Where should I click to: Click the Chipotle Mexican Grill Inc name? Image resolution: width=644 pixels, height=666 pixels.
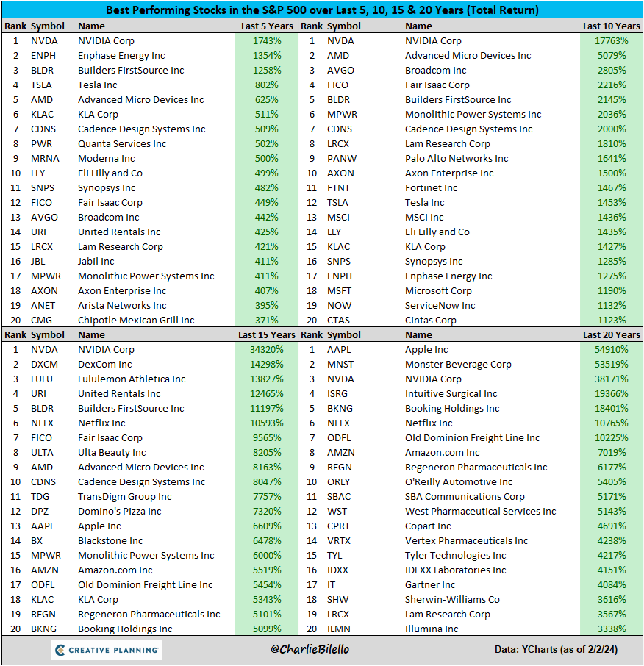tap(136, 321)
